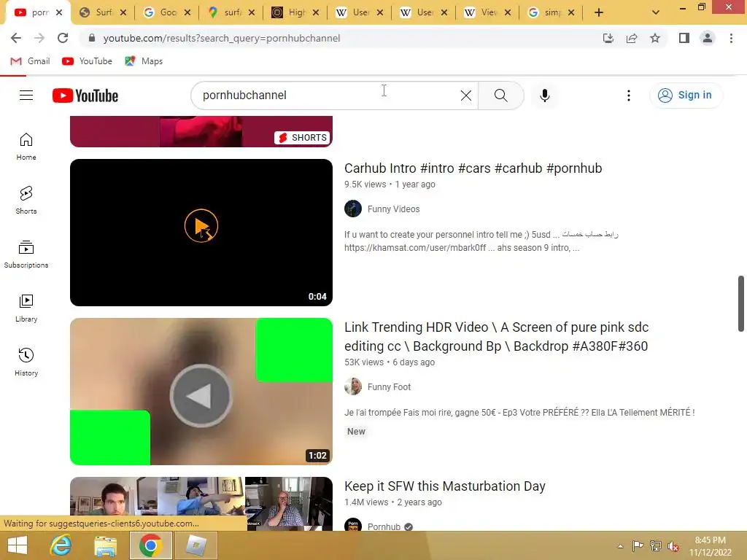The height and width of the screenshot is (560, 747).
Task: Click the browser back arrow
Action: tap(16, 38)
